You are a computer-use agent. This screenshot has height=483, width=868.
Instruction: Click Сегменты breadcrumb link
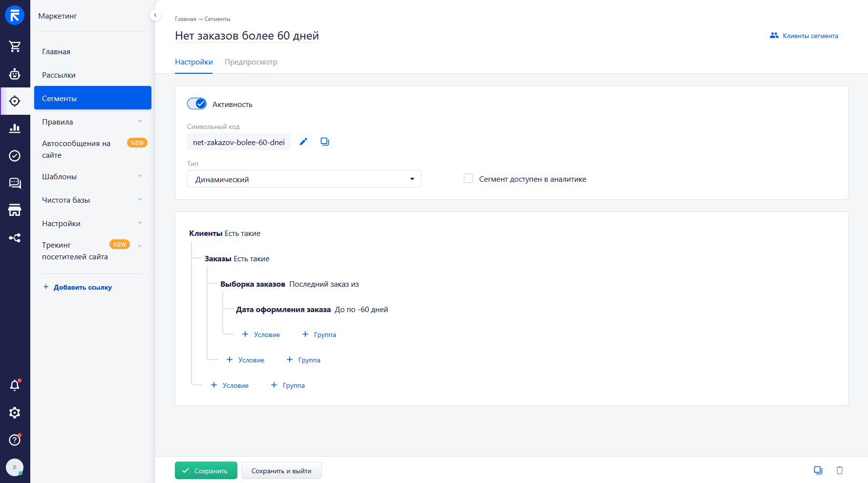click(217, 19)
